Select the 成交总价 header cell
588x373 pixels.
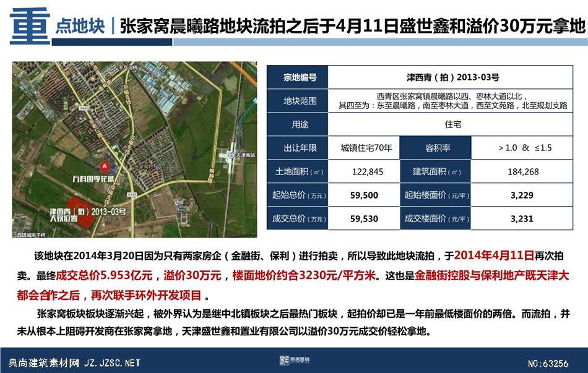[298, 218]
